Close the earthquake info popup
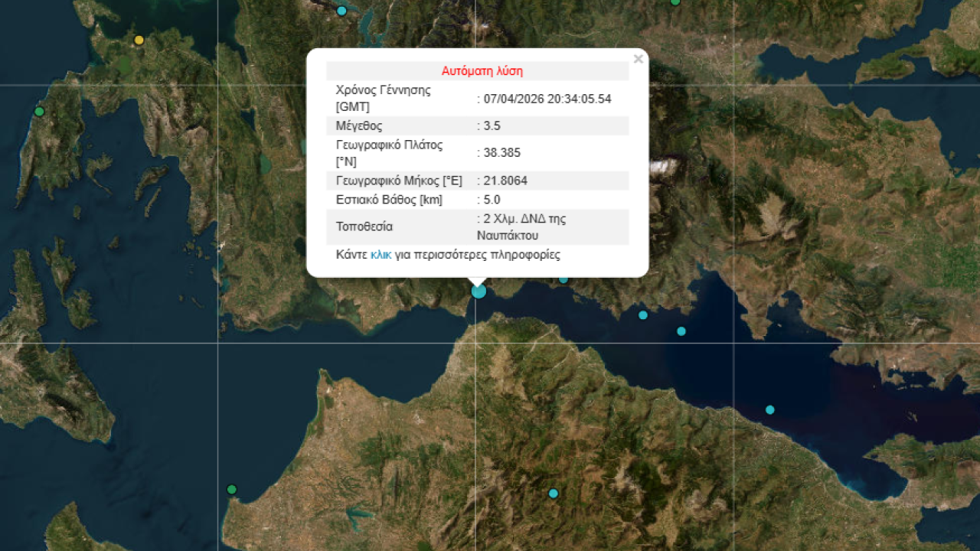 click(x=638, y=60)
